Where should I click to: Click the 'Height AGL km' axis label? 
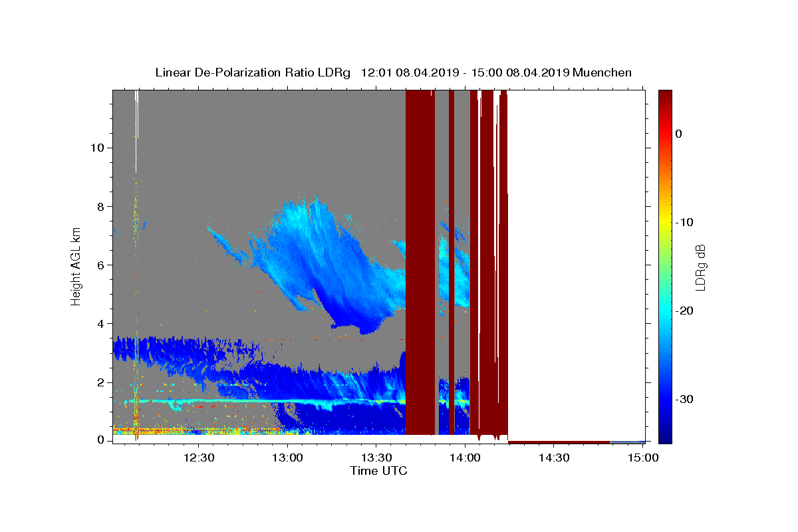[x=76, y=266]
